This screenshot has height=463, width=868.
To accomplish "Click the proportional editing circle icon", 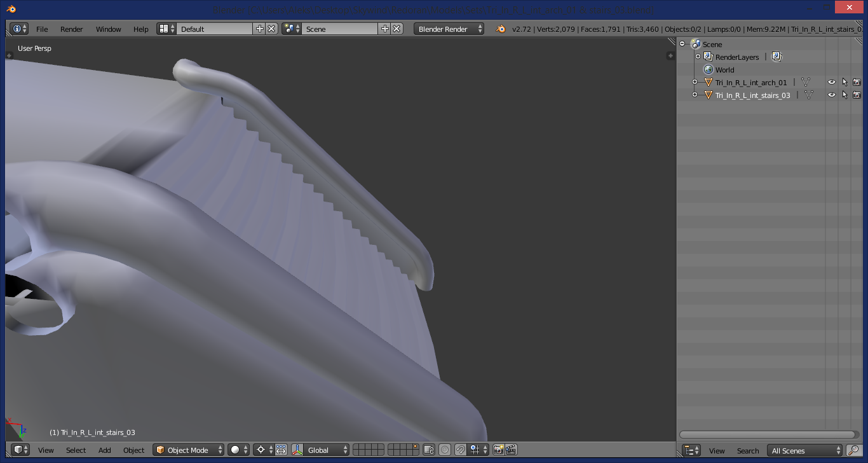I will [445, 450].
